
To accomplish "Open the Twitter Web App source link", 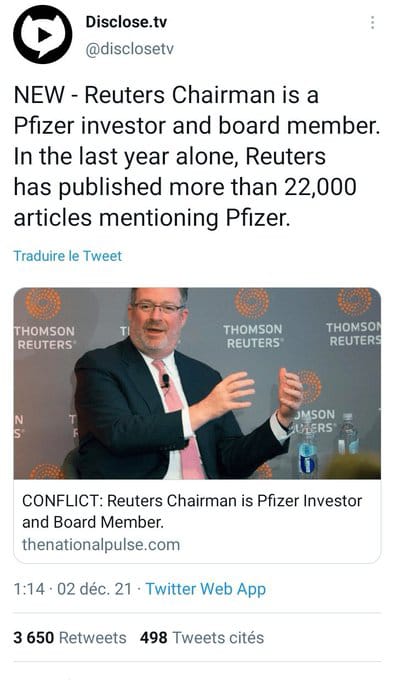I will pos(205,589).
